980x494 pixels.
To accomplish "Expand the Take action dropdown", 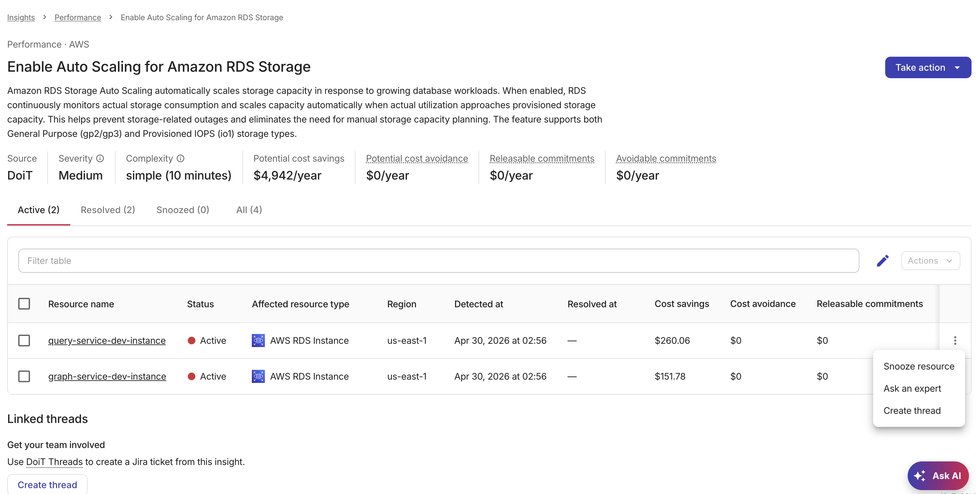I will (x=928, y=67).
